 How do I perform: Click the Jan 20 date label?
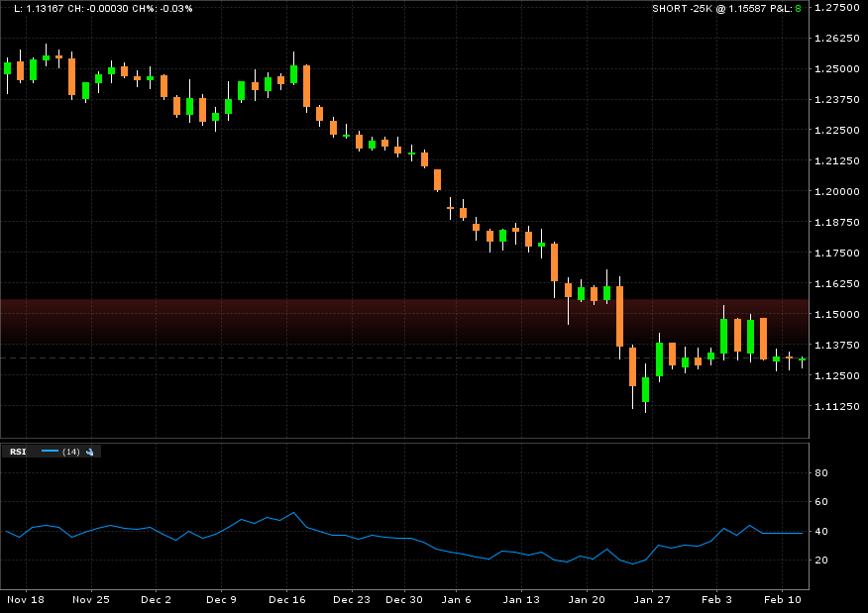[587, 600]
